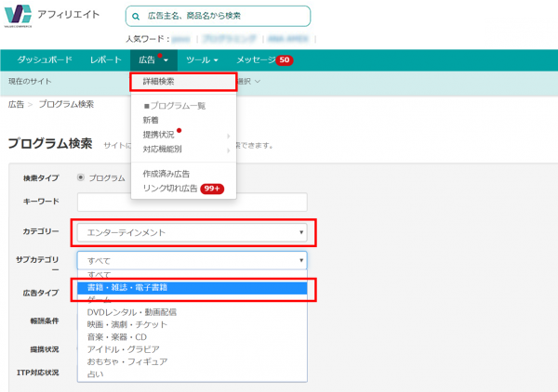Click the ValueCommerce logo
Viewport: 558px width, 392px height.
(18, 16)
